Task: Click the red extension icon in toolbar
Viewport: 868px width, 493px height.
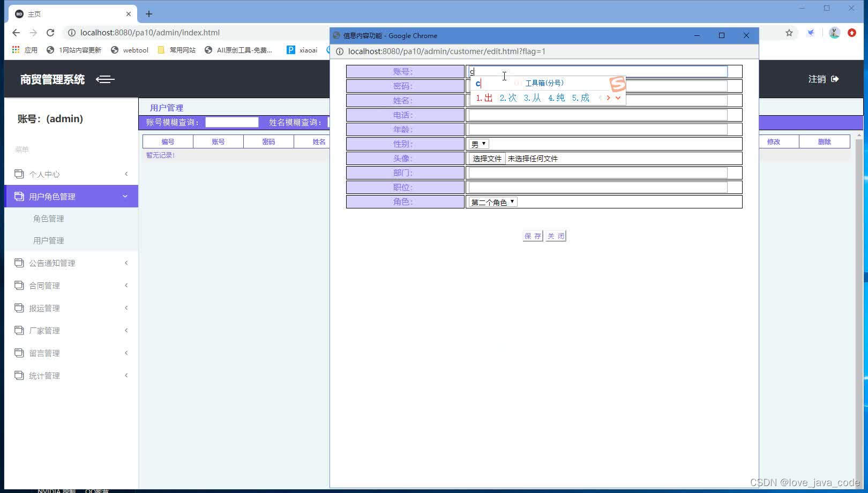Action: 852,33
